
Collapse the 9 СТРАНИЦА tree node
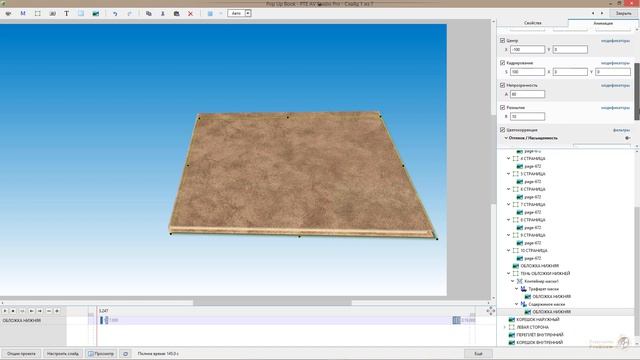(509, 235)
